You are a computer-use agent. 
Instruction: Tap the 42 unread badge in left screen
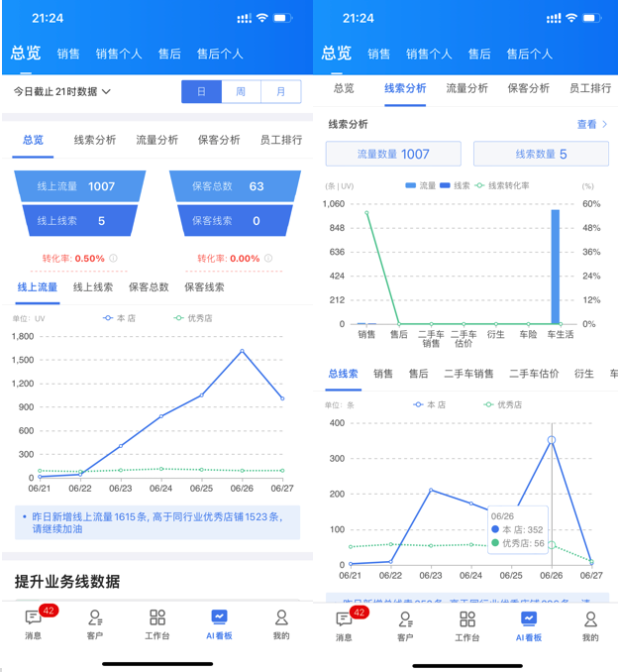tap(49, 611)
